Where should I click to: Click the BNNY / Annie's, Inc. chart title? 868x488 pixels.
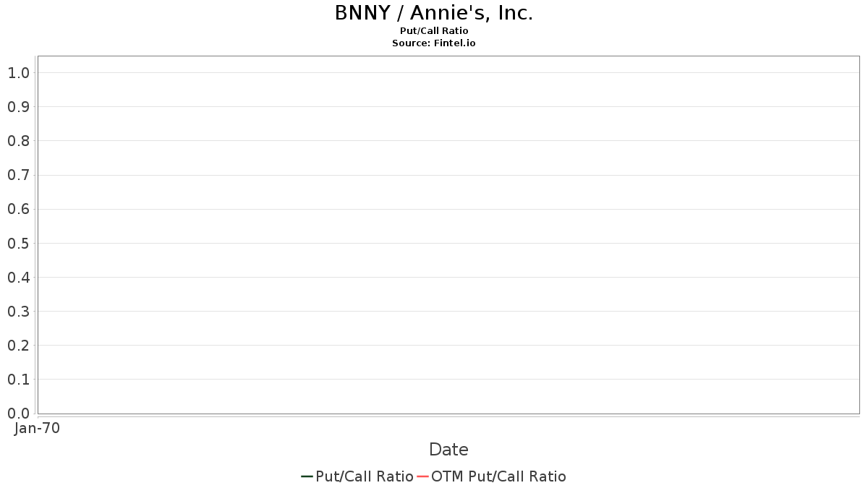(434, 13)
